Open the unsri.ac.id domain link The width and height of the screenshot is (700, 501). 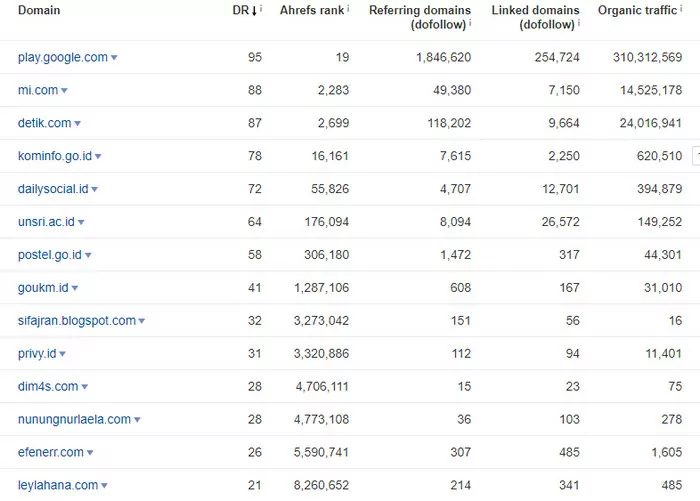point(46,222)
